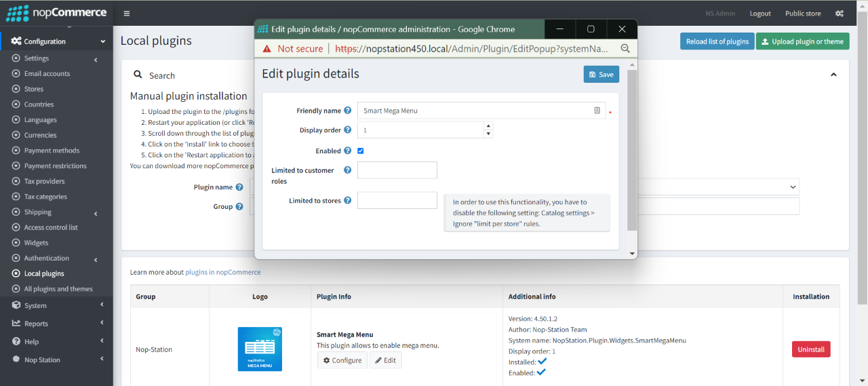The width and height of the screenshot is (868, 386).
Task: Click Upload plugin or theme button
Action: (802, 41)
